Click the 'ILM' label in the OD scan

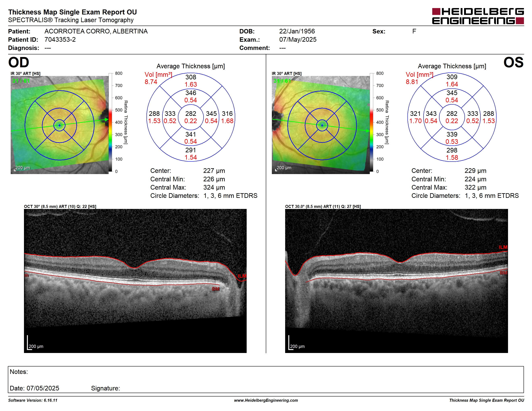click(242, 276)
